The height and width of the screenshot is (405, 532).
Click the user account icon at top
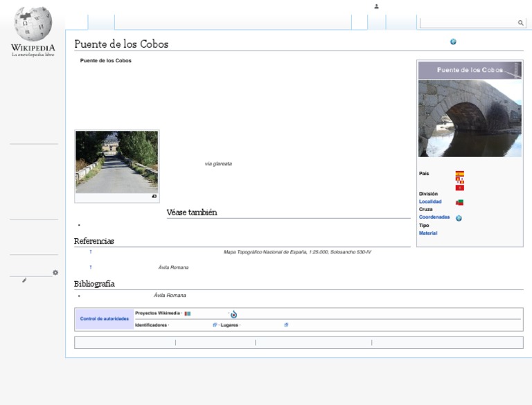(x=376, y=6)
